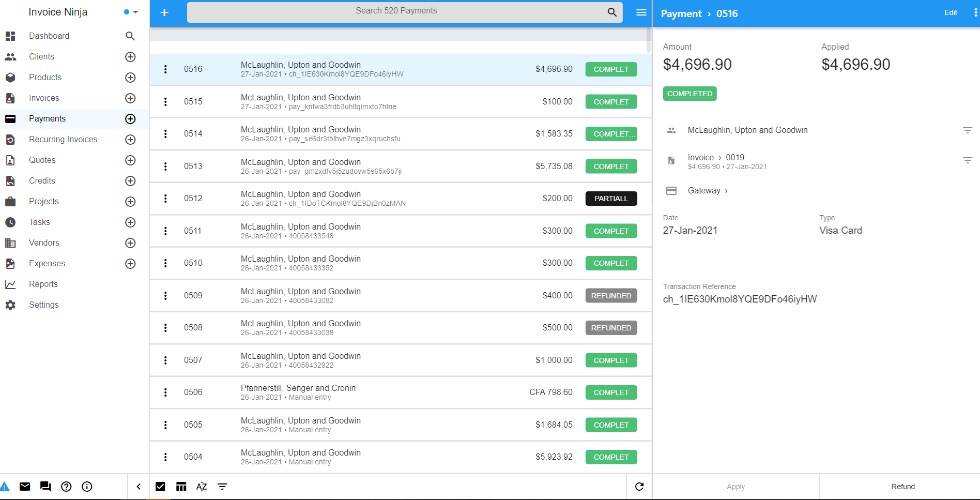Go to Reports in the sidebar

(43, 284)
